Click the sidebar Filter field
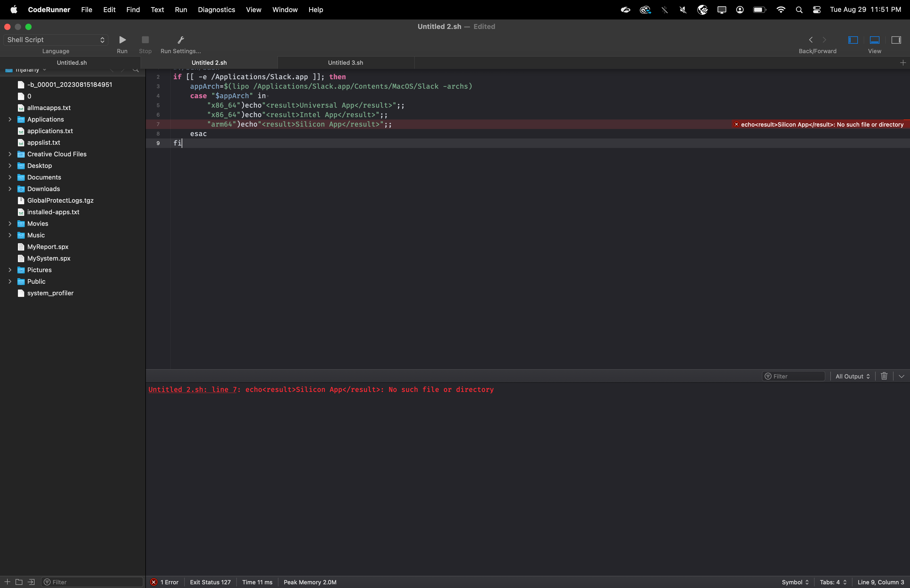This screenshot has height=588, width=910. (x=92, y=582)
